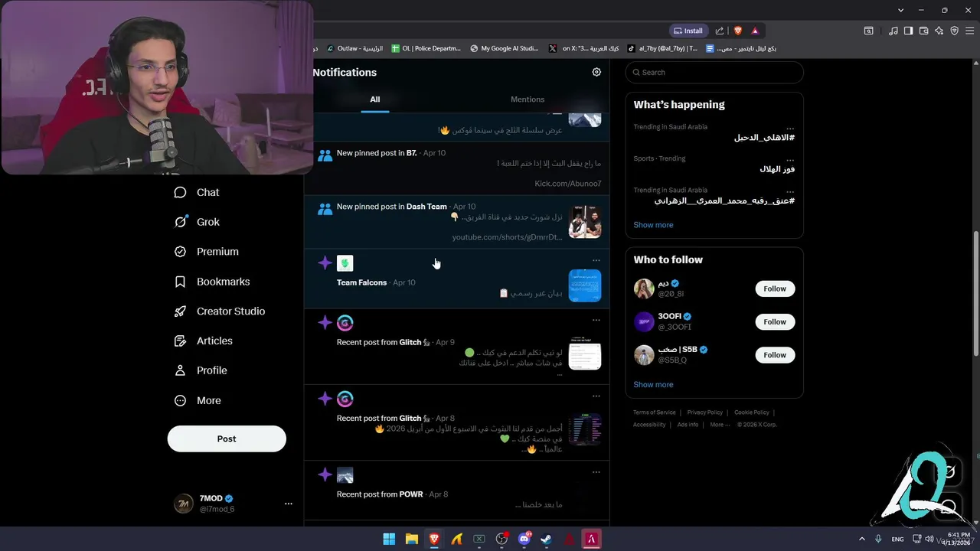The width and height of the screenshot is (980, 551).
Task: Open media playlist music note icon
Action: click(x=893, y=31)
